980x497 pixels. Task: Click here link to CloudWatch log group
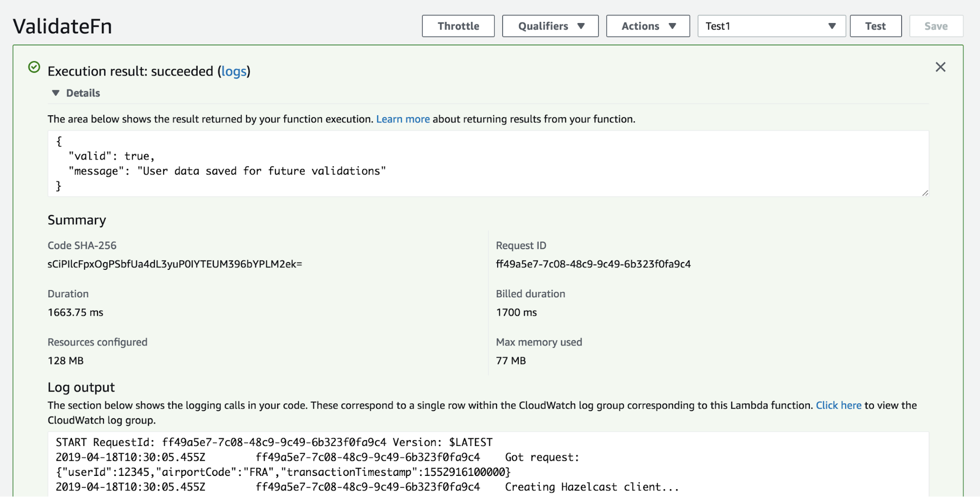[838, 405]
